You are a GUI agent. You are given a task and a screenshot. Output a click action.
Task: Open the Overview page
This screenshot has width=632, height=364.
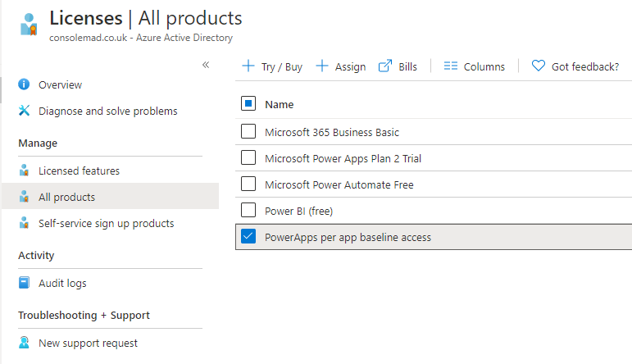coord(60,85)
